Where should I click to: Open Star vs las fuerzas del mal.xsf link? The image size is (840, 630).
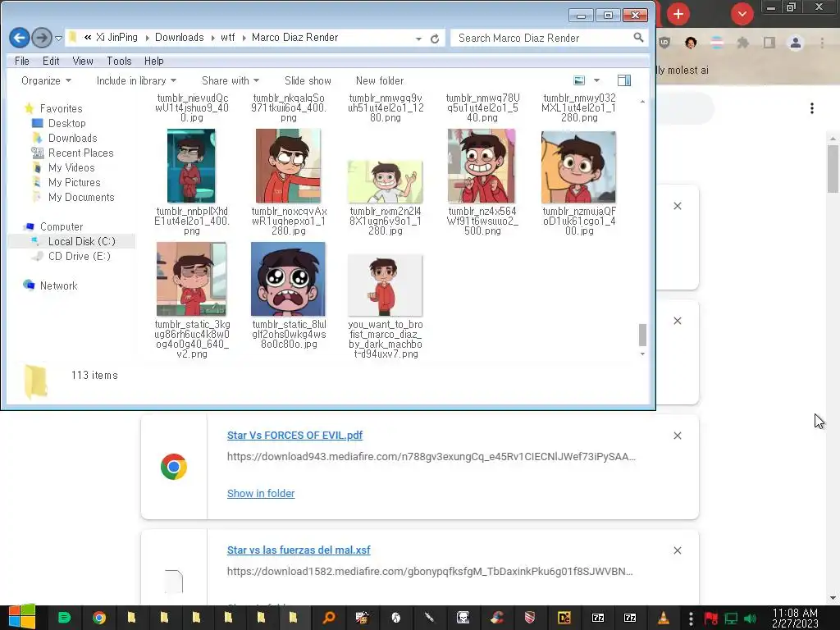pyautogui.click(x=299, y=550)
